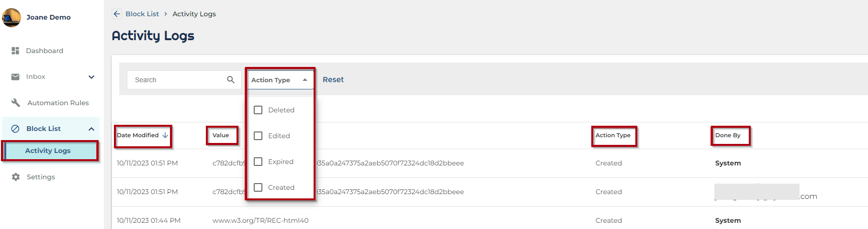
Task: Focus the Search input field
Action: click(177, 80)
